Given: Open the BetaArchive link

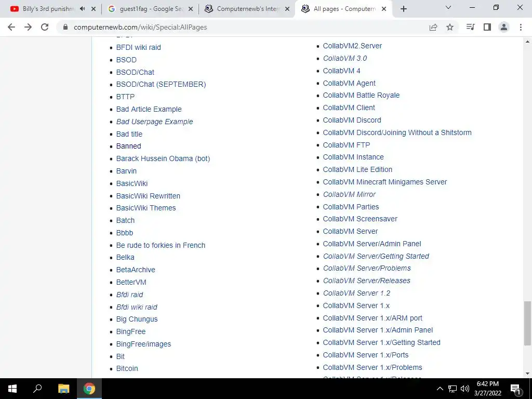Looking at the screenshot, I should (x=136, y=270).
